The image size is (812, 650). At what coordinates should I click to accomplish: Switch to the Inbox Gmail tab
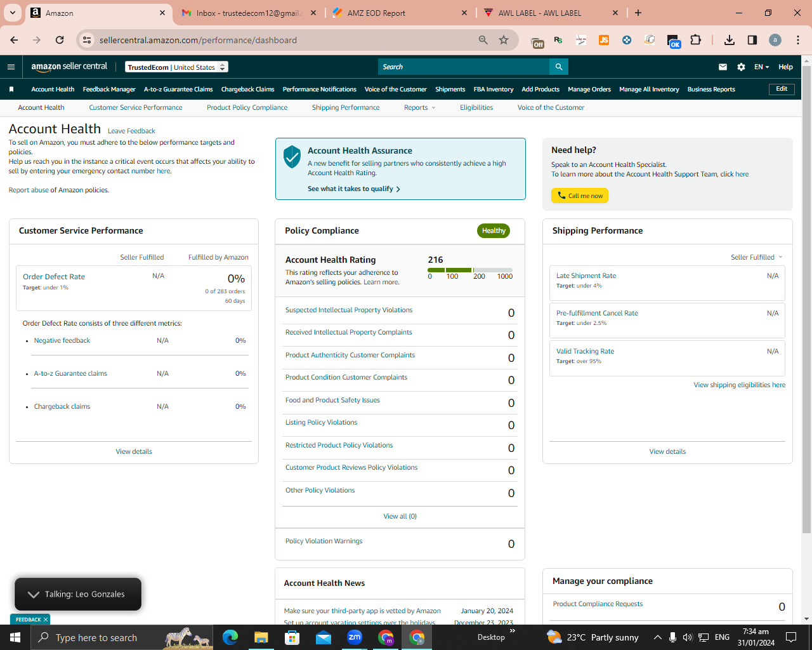click(249, 13)
